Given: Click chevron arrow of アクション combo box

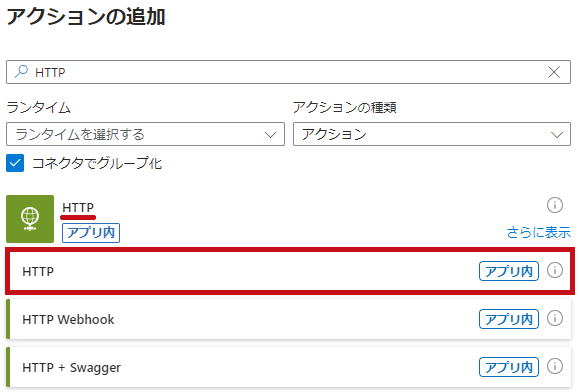Looking at the screenshot, I should (557, 135).
